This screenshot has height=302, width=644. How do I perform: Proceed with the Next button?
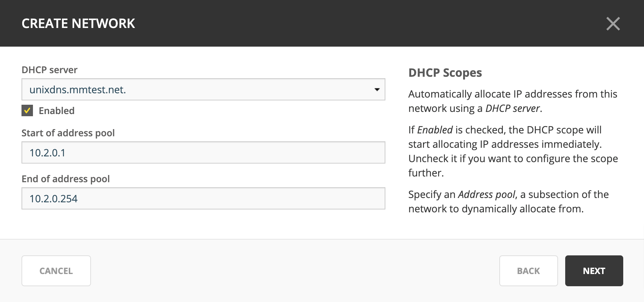point(594,271)
